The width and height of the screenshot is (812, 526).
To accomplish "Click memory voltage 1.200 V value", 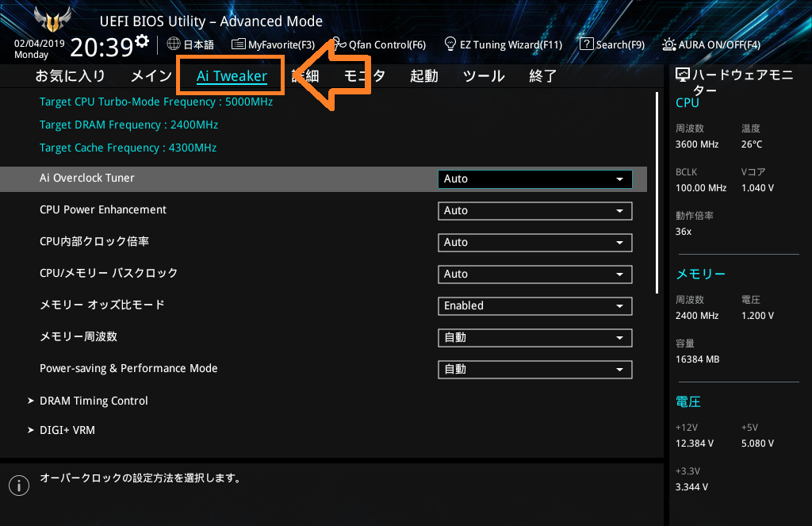I will tap(757, 316).
